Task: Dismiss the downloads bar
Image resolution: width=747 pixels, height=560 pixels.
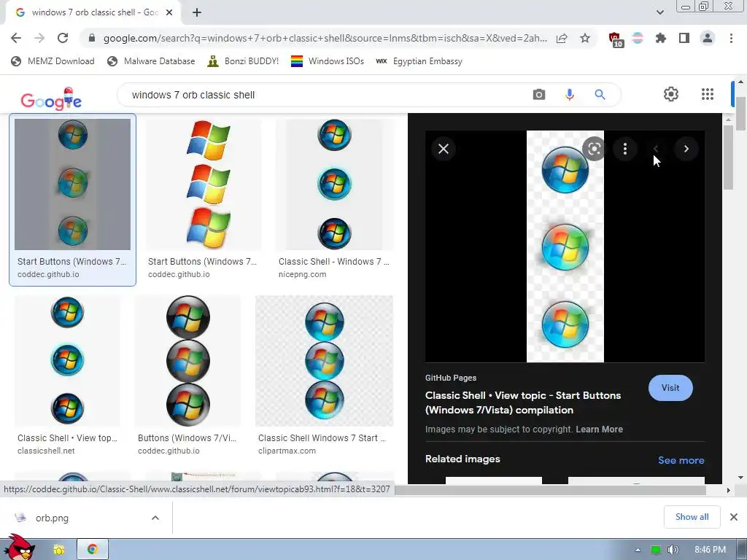Action: click(x=734, y=517)
